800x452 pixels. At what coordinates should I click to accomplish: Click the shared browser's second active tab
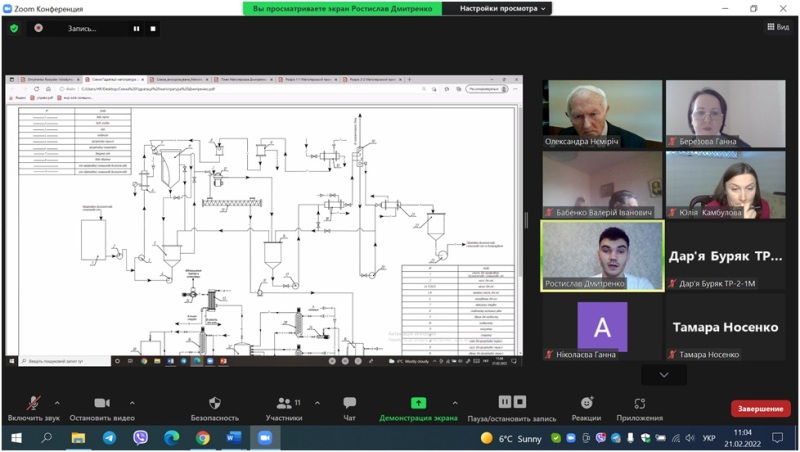pyautogui.click(x=115, y=80)
